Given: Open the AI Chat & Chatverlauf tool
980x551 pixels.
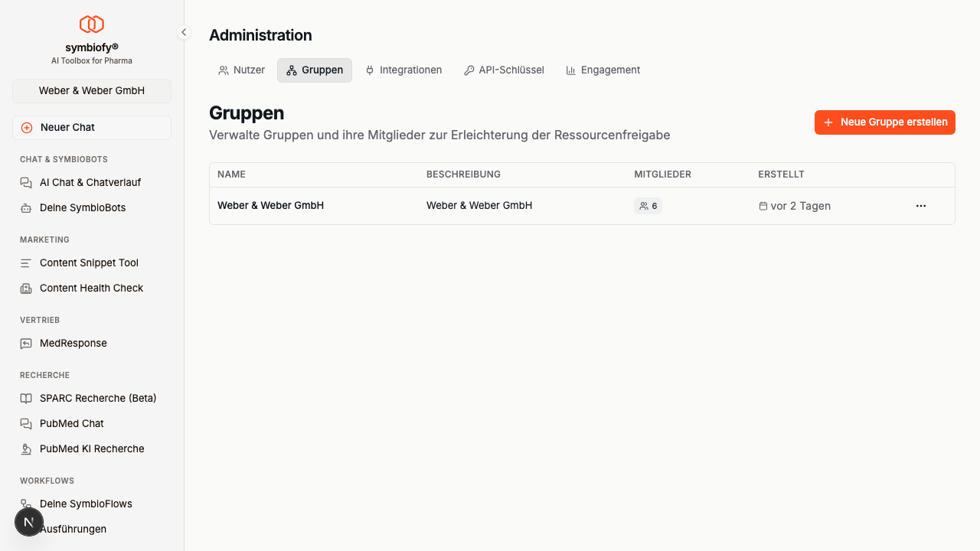Looking at the screenshot, I should [90, 182].
